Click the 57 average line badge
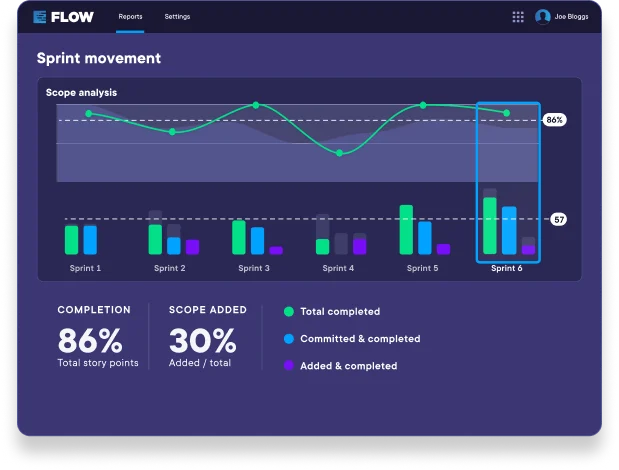 tap(558, 219)
